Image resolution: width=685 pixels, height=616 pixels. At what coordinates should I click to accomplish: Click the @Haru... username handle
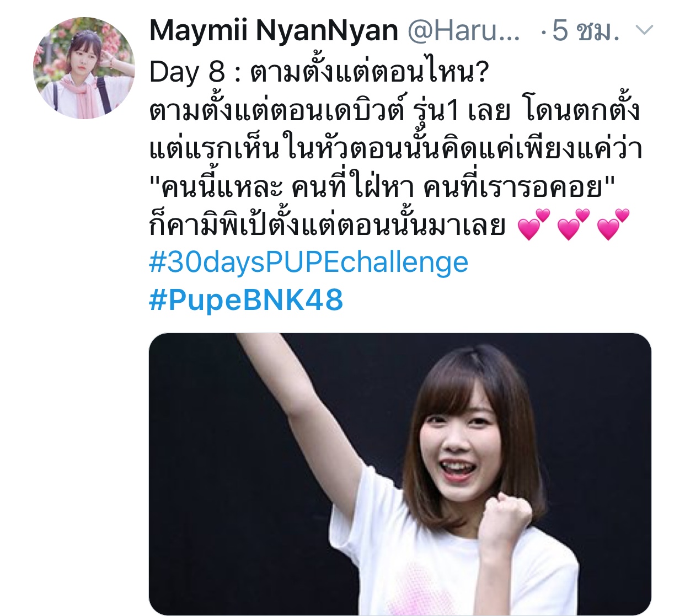point(463,31)
